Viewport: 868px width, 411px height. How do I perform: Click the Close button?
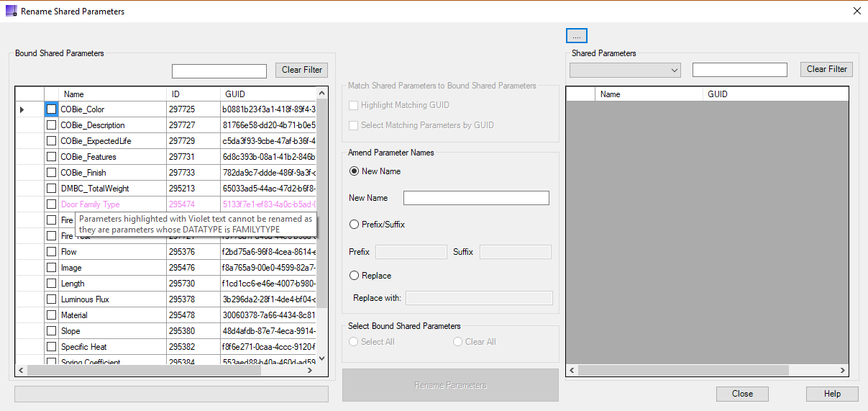742,394
